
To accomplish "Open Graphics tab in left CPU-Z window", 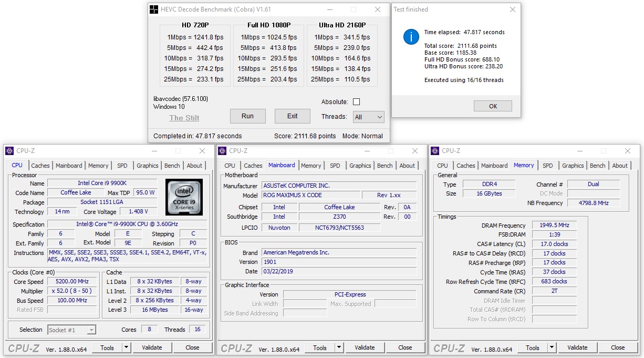I will coord(148,166).
